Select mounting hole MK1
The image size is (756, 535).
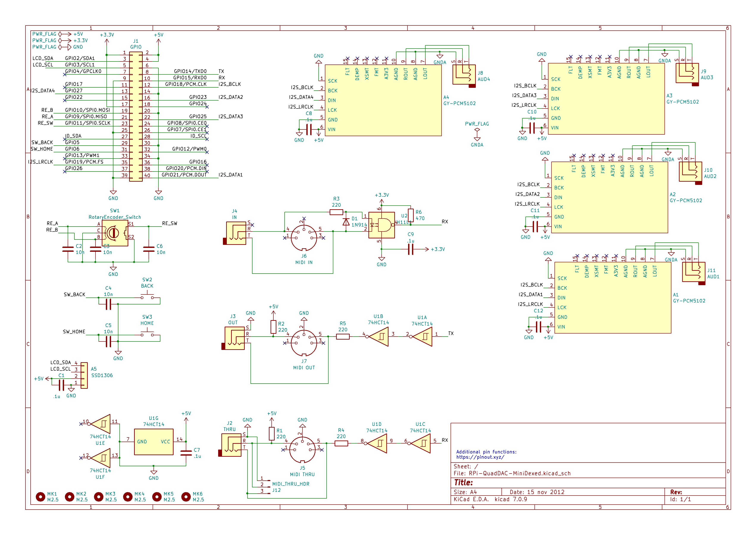tap(41, 497)
